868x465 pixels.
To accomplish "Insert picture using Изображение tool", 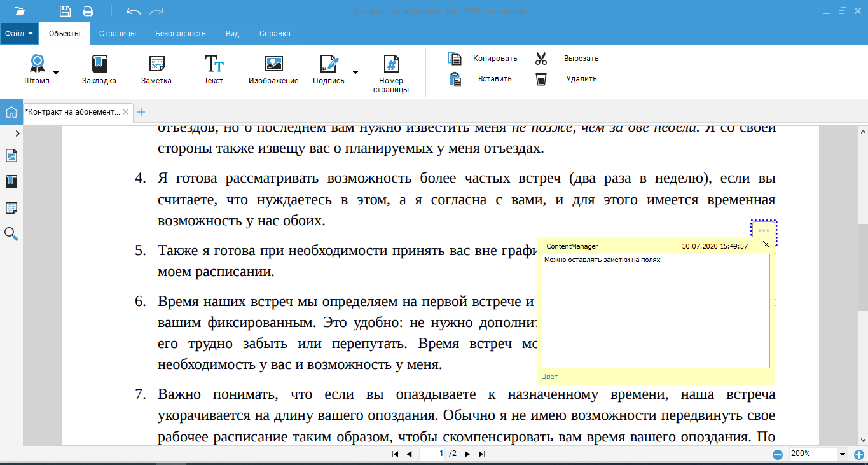I will (x=273, y=64).
